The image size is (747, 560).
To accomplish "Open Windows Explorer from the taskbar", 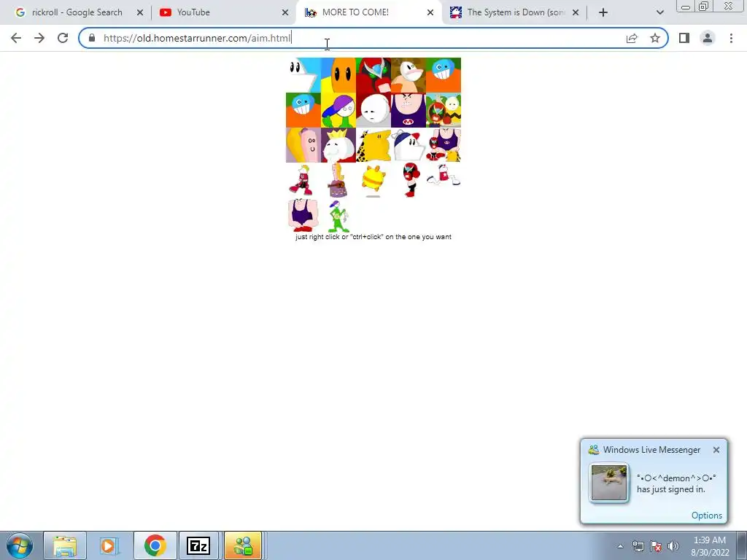I will tap(65, 545).
